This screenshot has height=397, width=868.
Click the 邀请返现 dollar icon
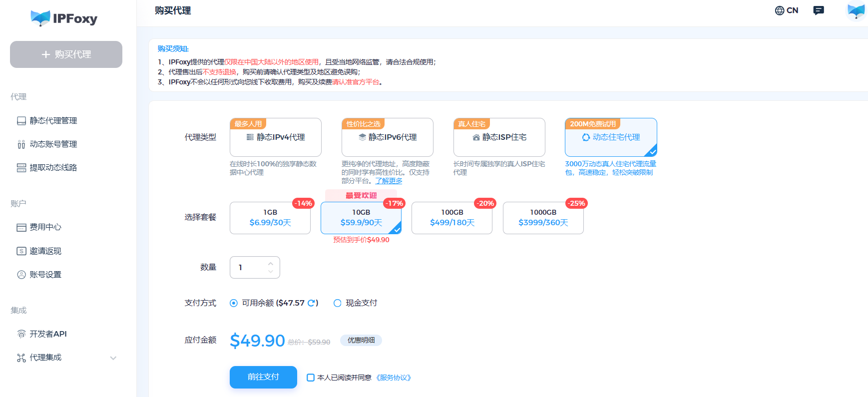[x=21, y=251]
